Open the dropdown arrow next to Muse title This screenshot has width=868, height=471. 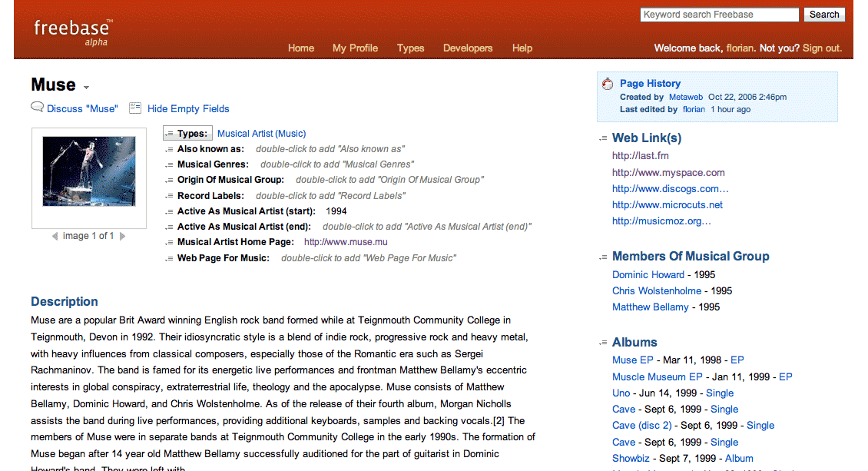tap(86, 88)
